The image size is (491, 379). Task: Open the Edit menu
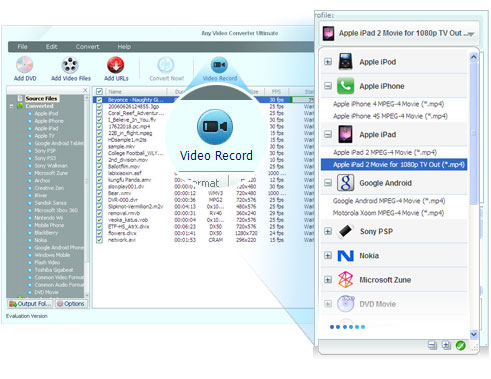(52, 47)
